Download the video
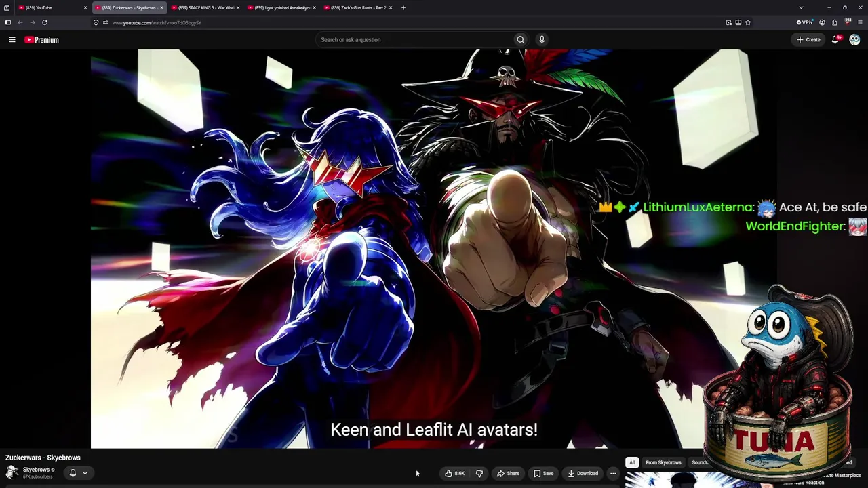Image resolution: width=868 pixels, height=488 pixels. (583, 474)
